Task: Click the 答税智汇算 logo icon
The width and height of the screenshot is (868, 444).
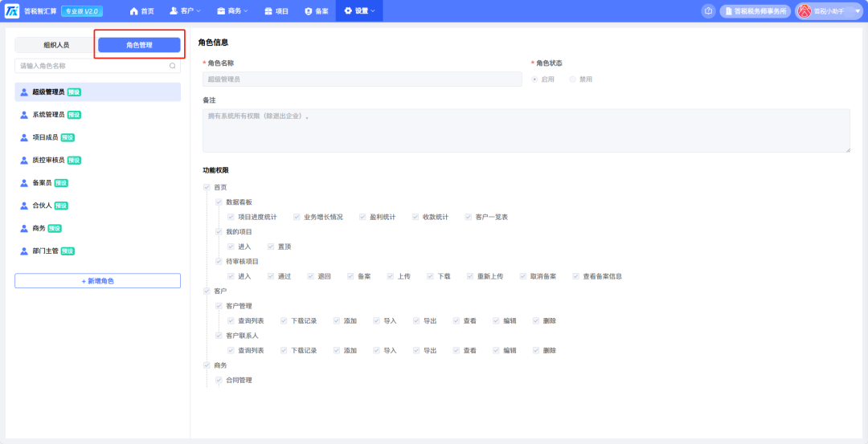Action: coord(11,11)
